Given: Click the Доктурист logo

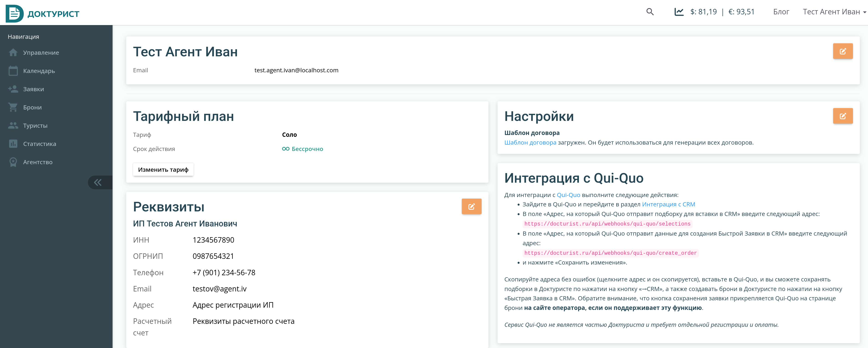Looking at the screenshot, I should [x=42, y=13].
